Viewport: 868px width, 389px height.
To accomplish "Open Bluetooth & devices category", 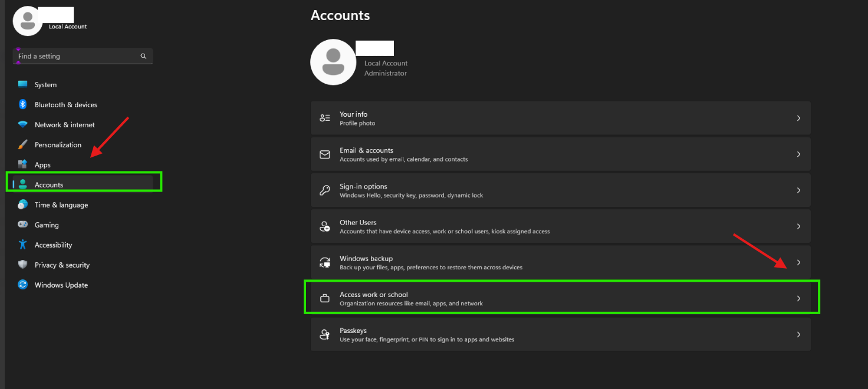I will [x=66, y=105].
